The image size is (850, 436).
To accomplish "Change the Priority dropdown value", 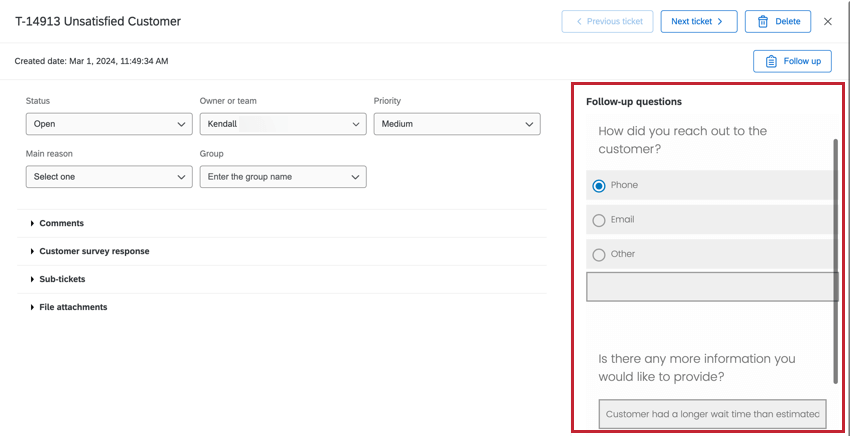I will coord(457,124).
